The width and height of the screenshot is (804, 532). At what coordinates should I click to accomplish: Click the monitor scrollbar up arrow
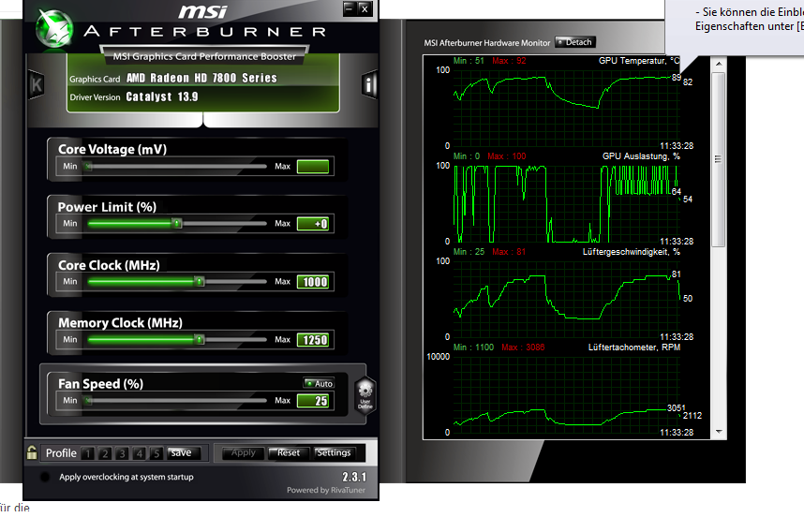(x=719, y=64)
